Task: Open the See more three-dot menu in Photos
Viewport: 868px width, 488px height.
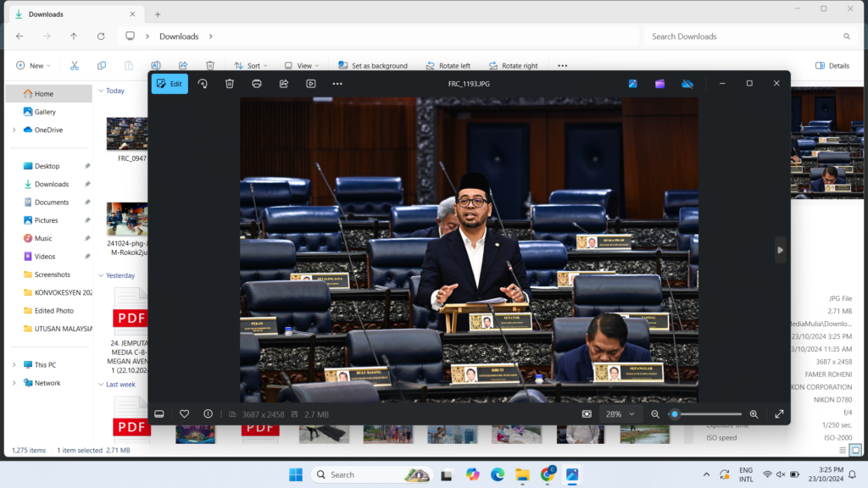Action: [337, 84]
